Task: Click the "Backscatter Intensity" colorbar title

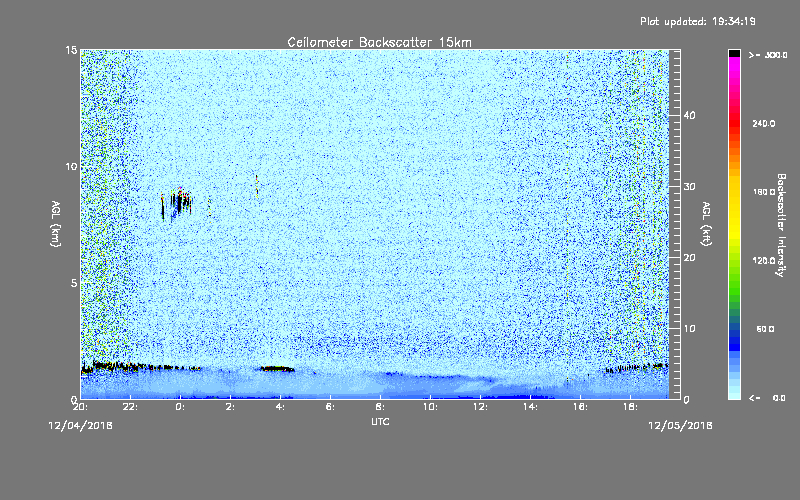Action: coord(781,225)
